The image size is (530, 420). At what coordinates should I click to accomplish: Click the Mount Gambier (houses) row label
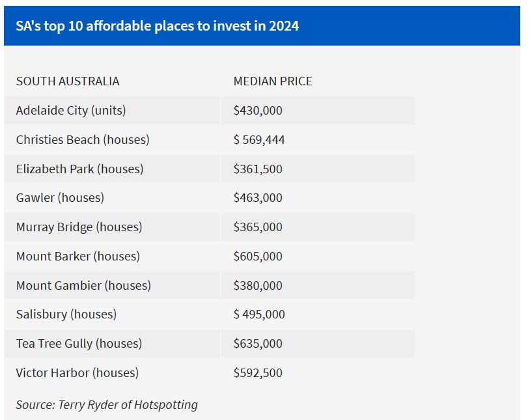pyautogui.click(x=83, y=286)
